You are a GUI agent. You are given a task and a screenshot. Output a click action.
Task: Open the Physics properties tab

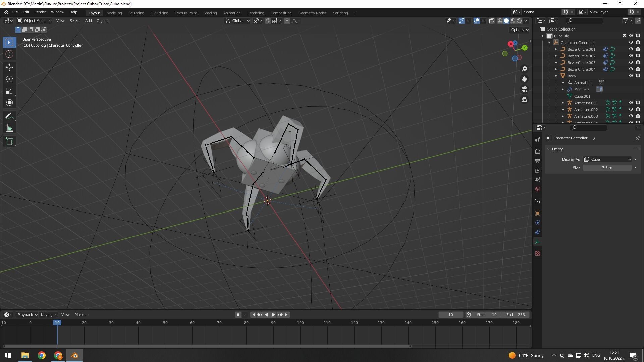(x=538, y=223)
